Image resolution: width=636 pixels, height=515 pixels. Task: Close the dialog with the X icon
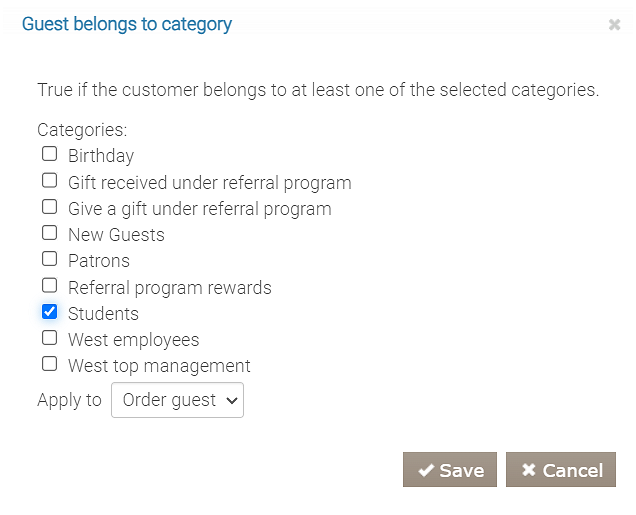point(614,25)
